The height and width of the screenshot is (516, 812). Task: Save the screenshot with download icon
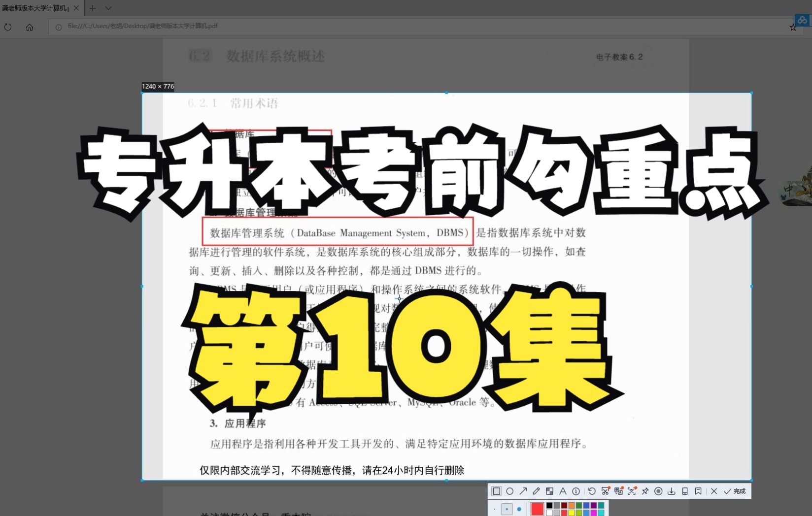[x=671, y=491]
